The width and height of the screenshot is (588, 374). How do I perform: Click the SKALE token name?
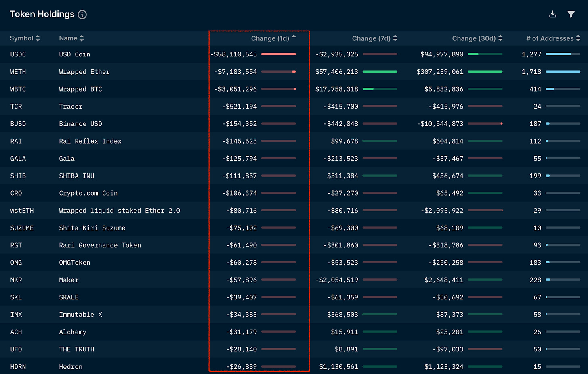tap(69, 297)
